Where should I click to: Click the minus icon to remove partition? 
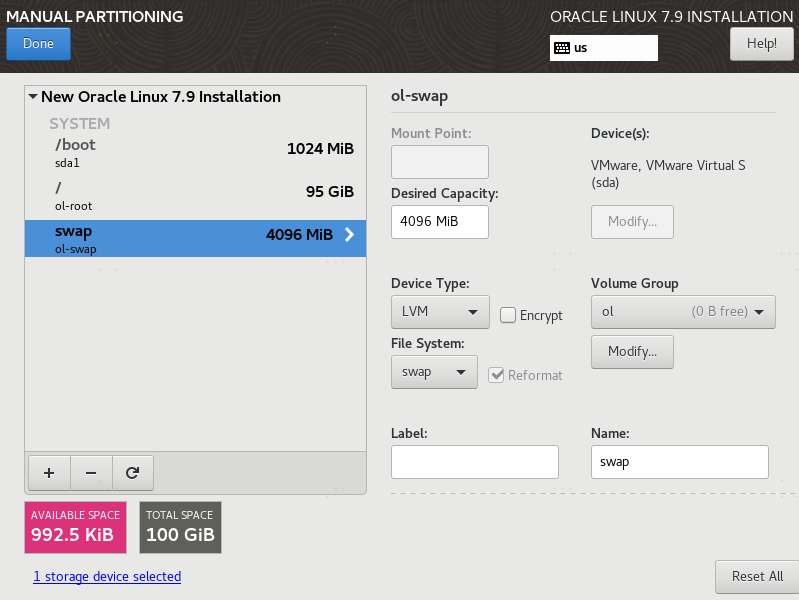tap(90, 471)
